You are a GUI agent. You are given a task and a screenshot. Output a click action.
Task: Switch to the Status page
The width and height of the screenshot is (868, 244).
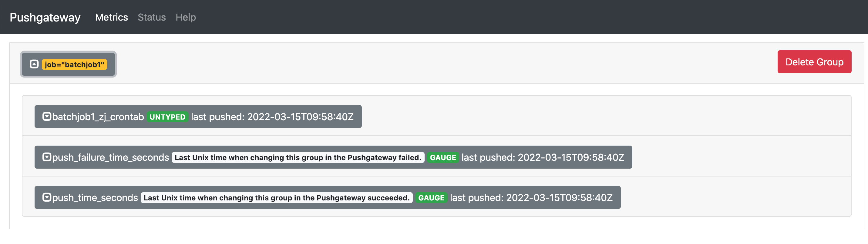pos(152,17)
